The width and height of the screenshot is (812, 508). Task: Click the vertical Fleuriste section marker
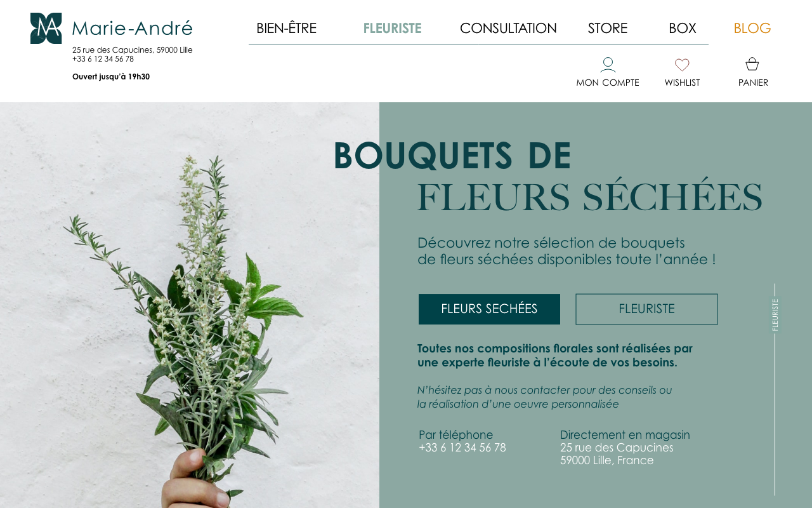(775, 315)
